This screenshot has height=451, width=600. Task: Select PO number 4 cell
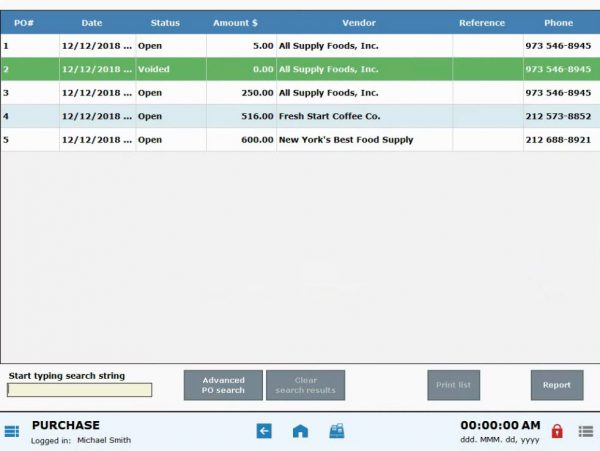30,116
